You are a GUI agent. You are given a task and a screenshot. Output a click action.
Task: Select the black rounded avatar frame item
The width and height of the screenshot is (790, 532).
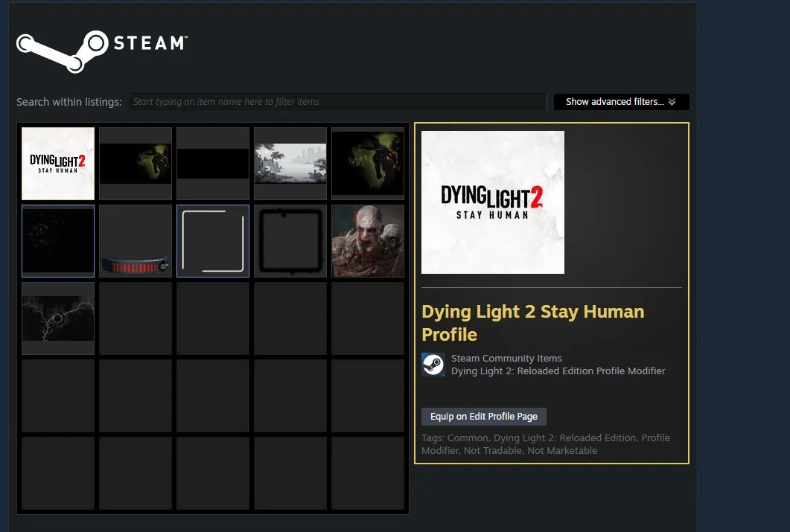[x=290, y=241]
